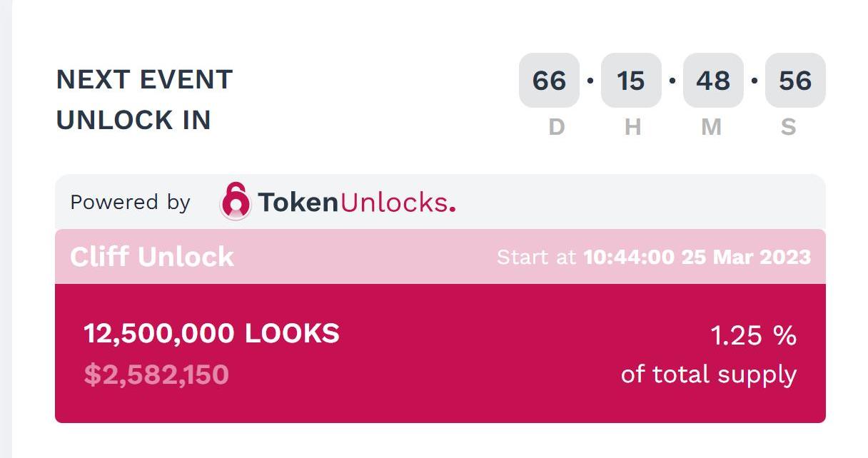The image size is (868, 458).
Task: Click the "H" hours label
Action: tap(632, 128)
